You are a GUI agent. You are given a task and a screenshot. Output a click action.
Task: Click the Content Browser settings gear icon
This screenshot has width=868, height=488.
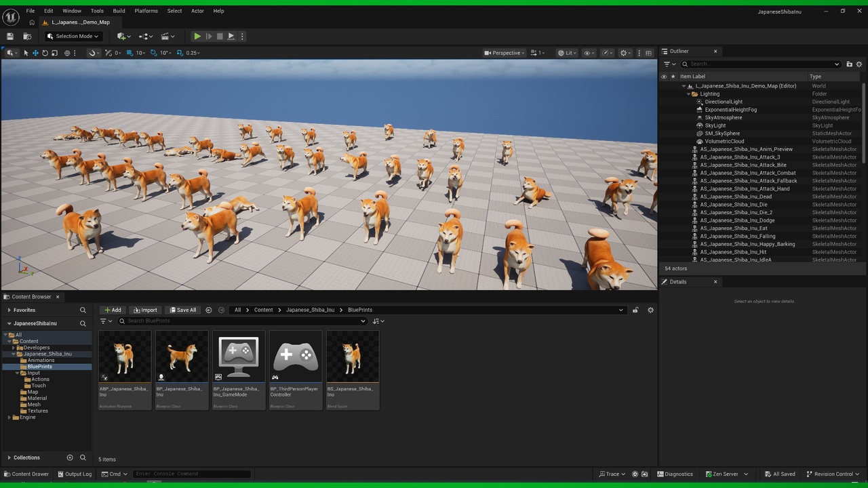650,310
